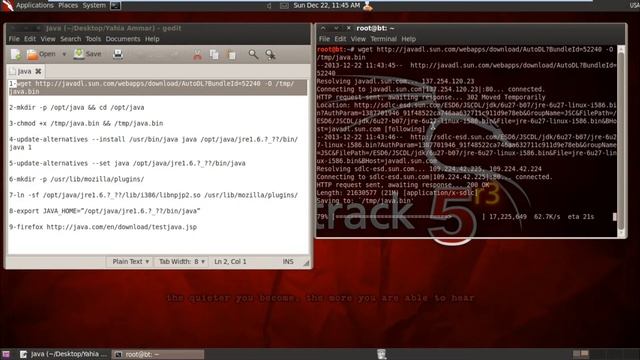Open the terminal File menu
The width and height of the screenshot is (640, 360).
pyautogui.click(x=324, y=39)
